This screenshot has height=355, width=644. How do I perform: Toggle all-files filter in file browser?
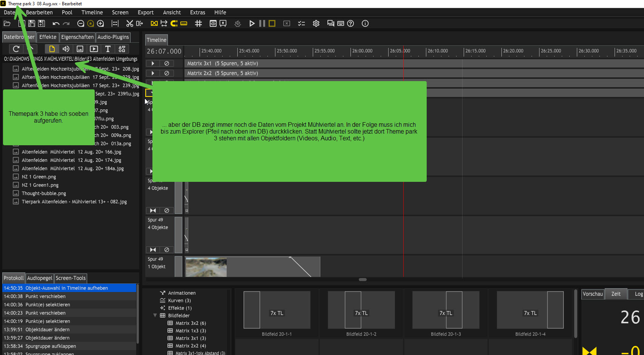52,49
